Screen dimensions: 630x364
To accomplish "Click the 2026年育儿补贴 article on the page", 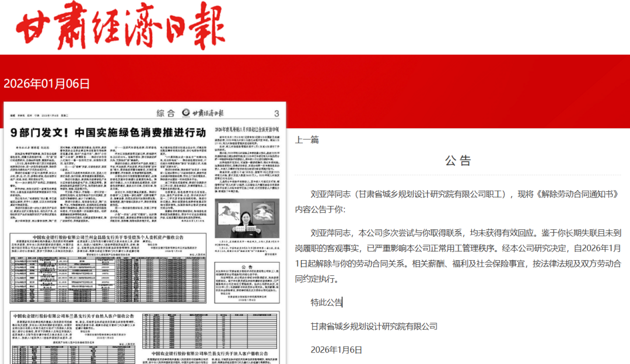I will point(247,160).
